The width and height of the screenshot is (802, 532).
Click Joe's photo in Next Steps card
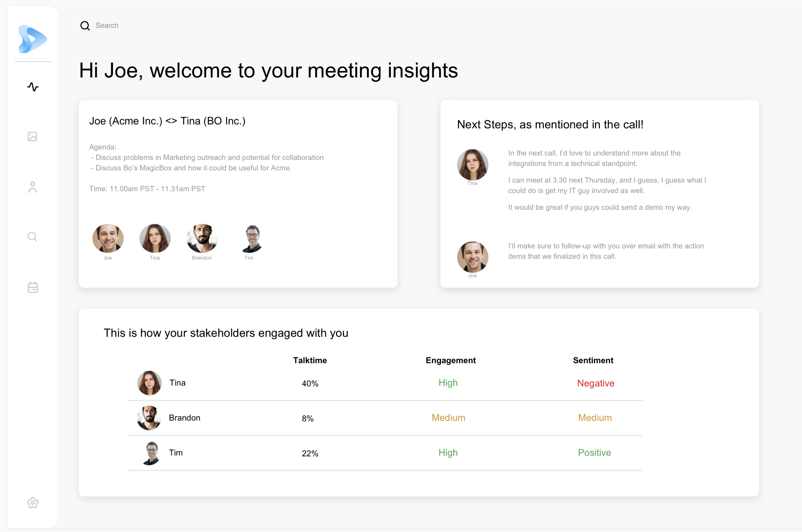click(472, 257)
